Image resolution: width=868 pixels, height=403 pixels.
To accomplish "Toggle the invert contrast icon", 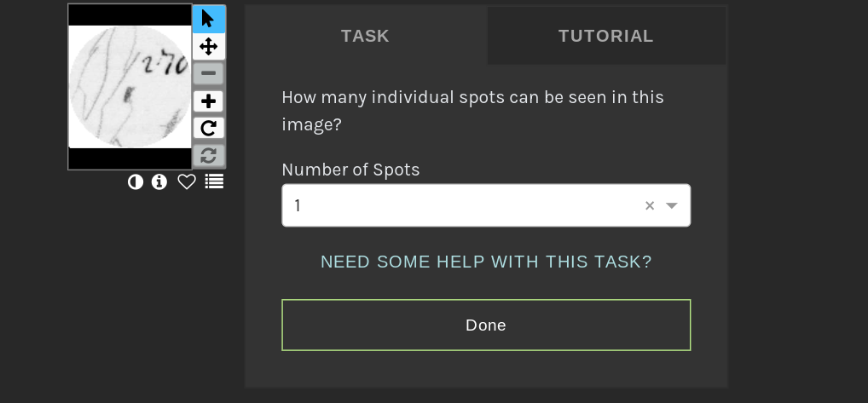I will click(x=135, y=181).
